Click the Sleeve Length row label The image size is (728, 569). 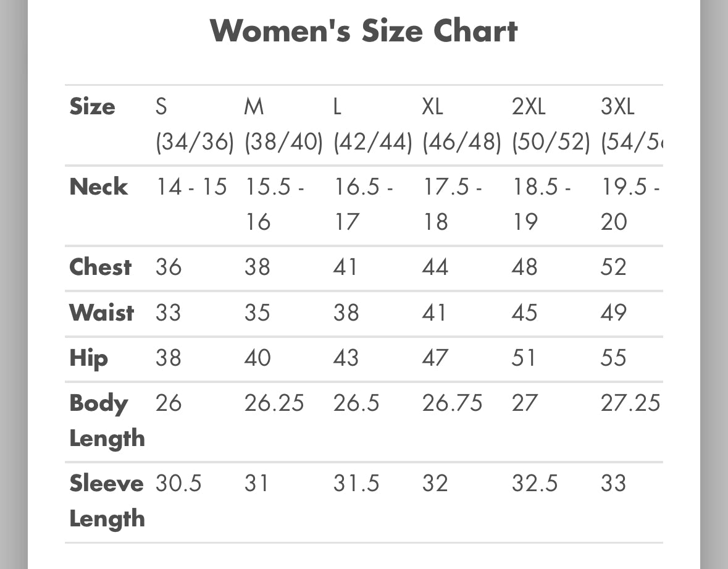[x=107, y=501]
